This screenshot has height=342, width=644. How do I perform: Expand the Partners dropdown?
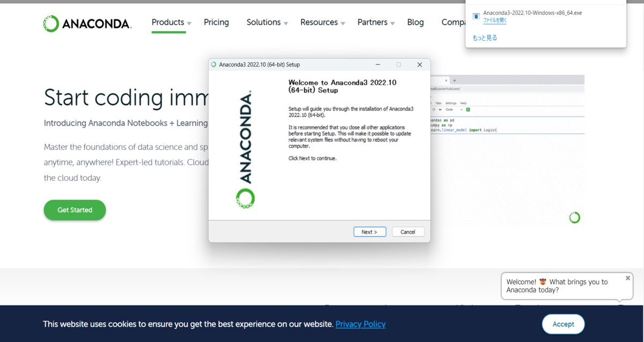click(x=376, y=22)
